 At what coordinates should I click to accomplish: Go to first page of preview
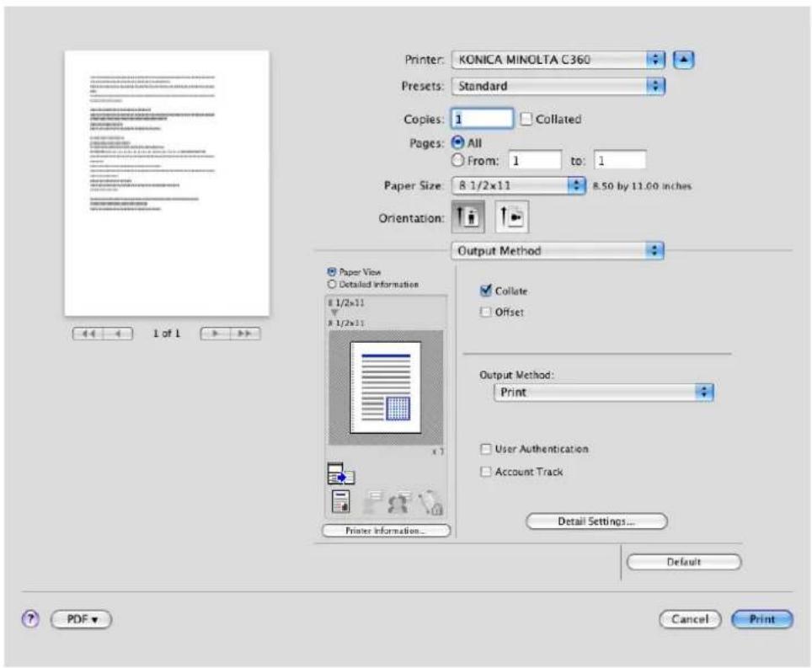tap(88, 334)
